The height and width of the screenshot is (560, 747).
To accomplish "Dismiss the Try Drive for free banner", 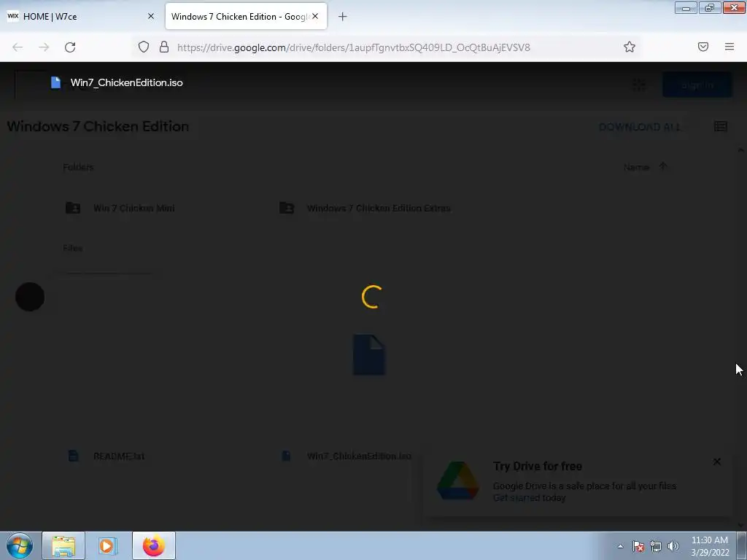I will (717, 462).
